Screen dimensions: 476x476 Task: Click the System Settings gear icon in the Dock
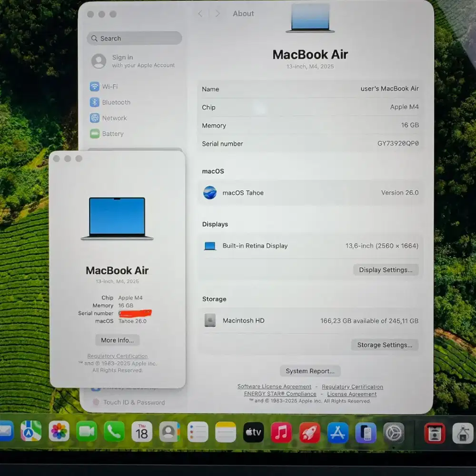tap(394, 433)
